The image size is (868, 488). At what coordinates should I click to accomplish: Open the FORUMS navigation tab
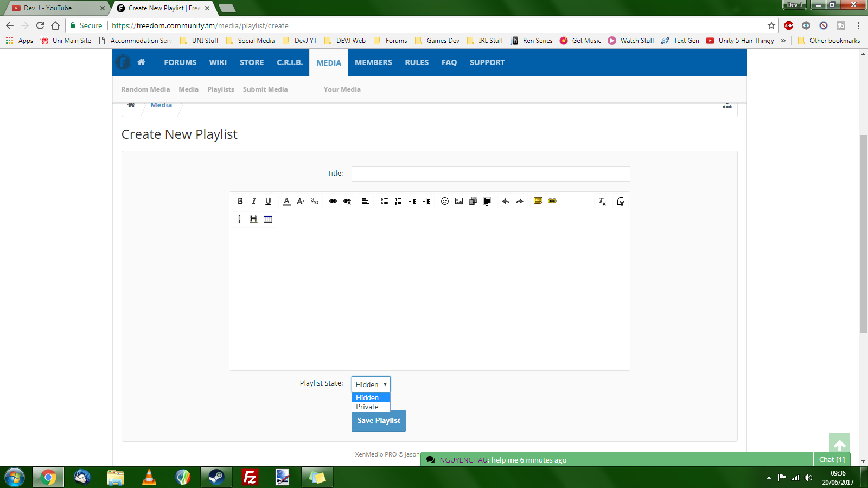point(180,62)
